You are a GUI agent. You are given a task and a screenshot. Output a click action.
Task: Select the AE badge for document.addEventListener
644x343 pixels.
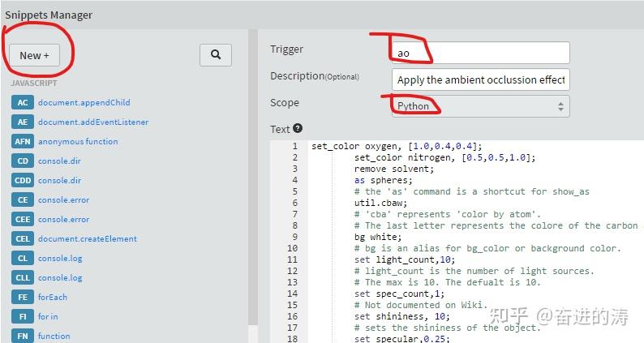click(23, 122)
